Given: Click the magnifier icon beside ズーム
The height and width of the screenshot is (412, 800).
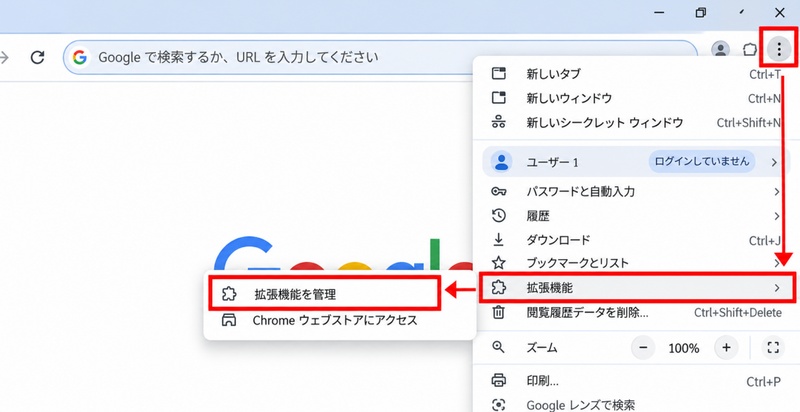Looking at the screenshot, I should pos(498,348).
